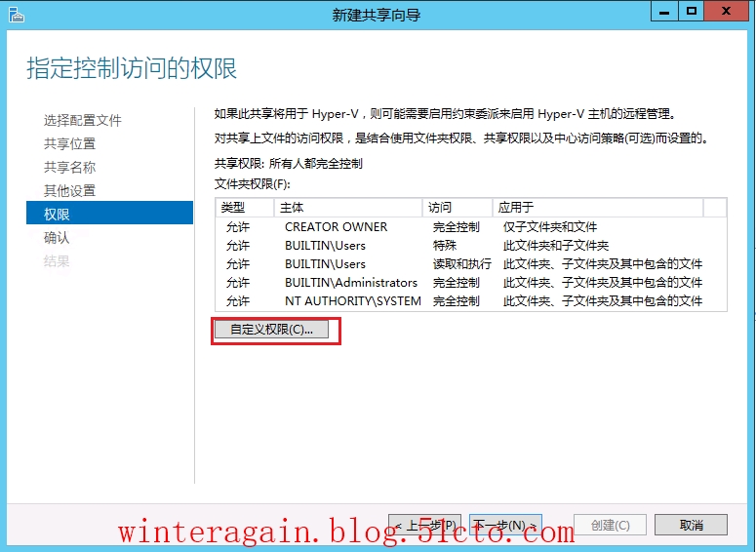Go to 确认 step

tap(57, 238)
